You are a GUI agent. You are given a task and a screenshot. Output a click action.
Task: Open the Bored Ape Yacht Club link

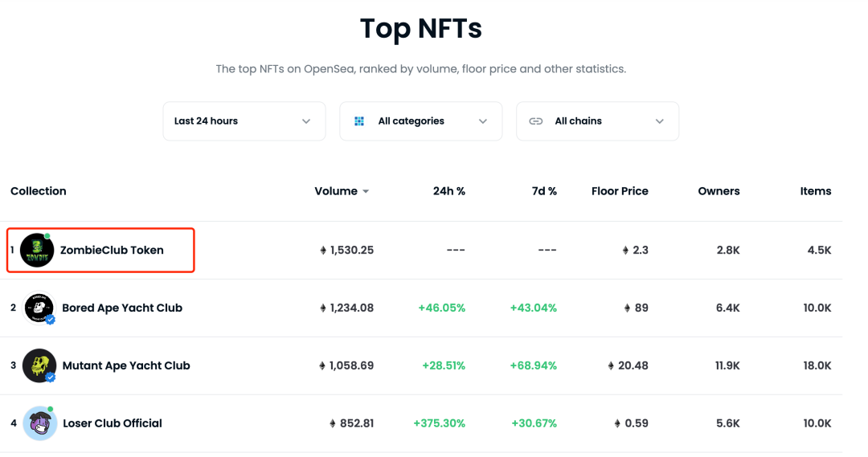[x=122, y=308]
